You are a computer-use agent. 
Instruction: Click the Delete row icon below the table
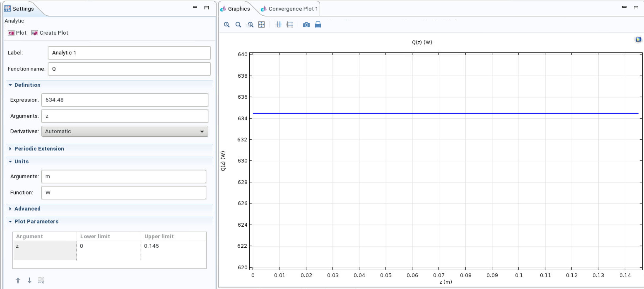(41, 280)
